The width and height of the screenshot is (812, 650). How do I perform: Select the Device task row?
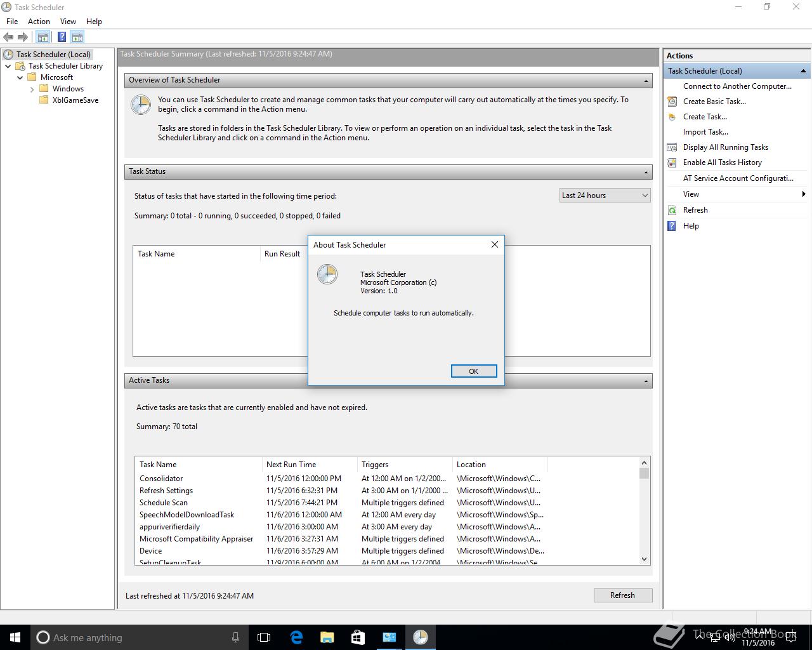tap(341, 551)
